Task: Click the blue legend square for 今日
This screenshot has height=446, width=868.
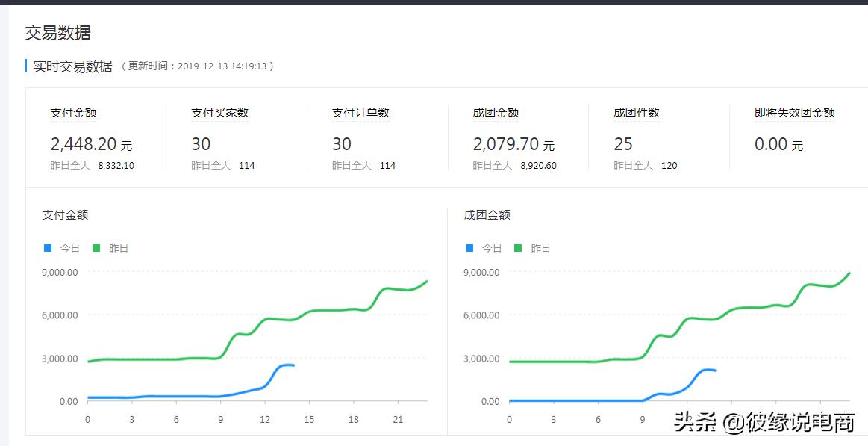Action: click(47, 247)
